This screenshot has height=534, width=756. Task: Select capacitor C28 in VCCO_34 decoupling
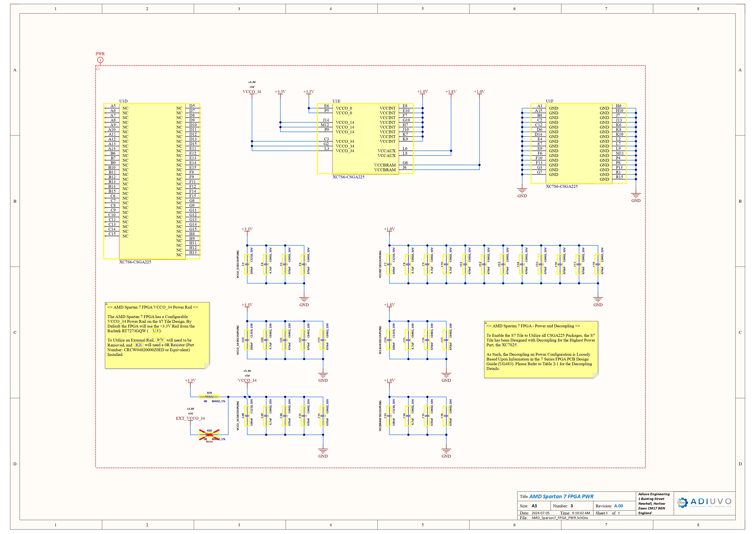pyautogui.click(x=247, y=416)
